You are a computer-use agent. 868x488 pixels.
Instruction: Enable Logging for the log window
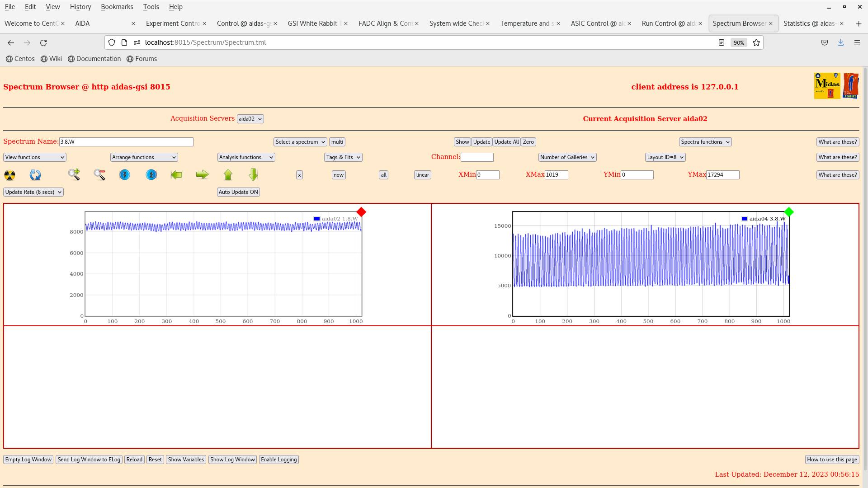tap(278, 459)
